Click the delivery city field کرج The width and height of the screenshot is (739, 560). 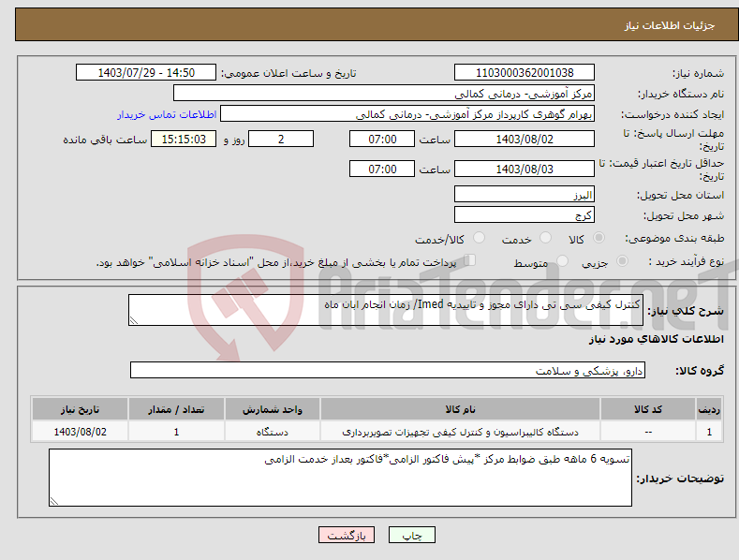point(525,215)
